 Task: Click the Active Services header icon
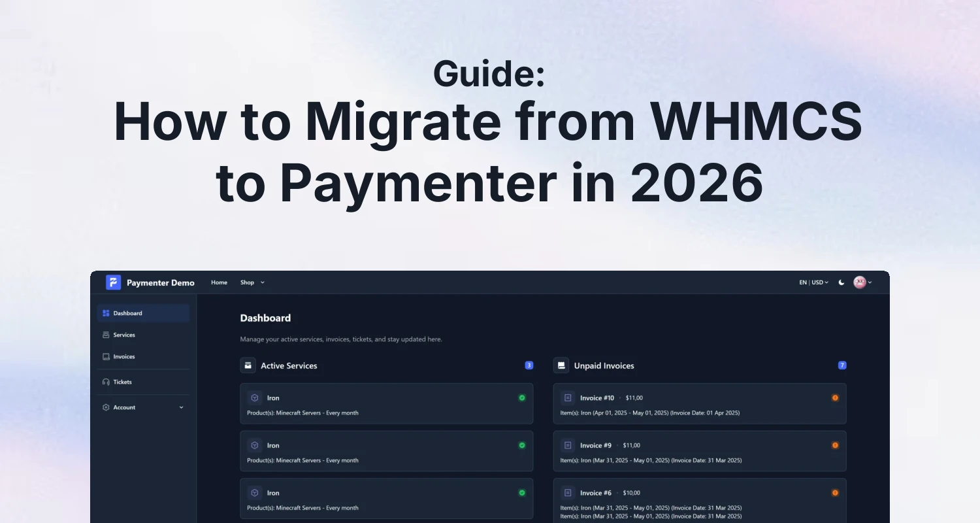point(248,365)
